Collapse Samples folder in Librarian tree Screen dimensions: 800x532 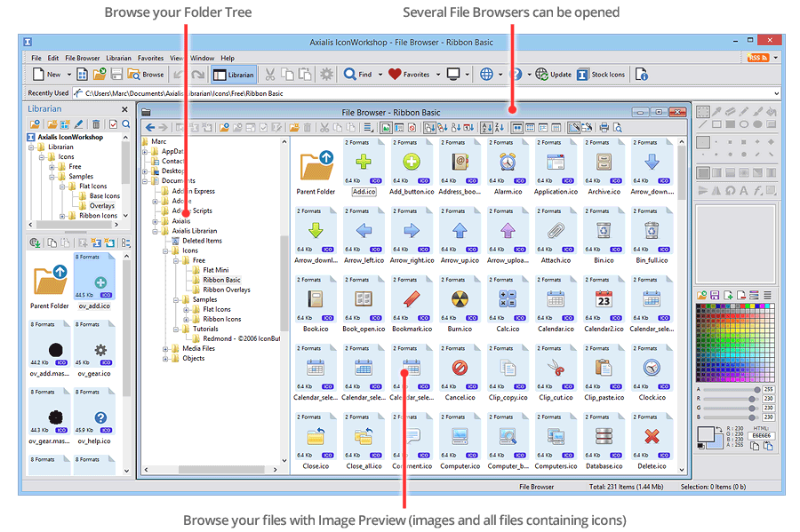52,177
